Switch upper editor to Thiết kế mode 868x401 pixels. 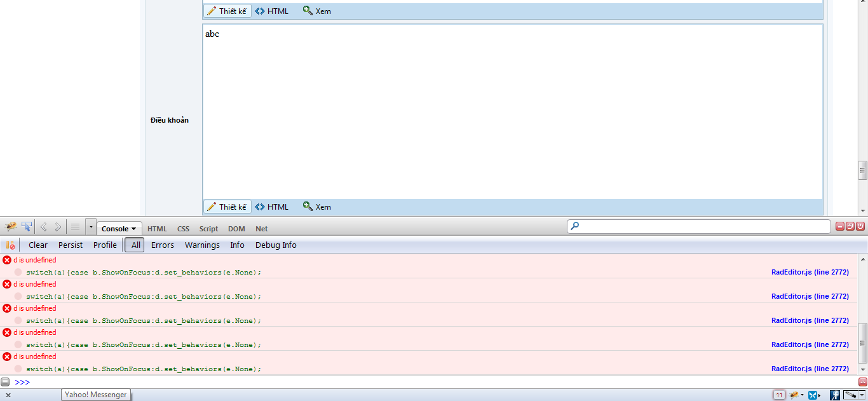coord(227,11)
